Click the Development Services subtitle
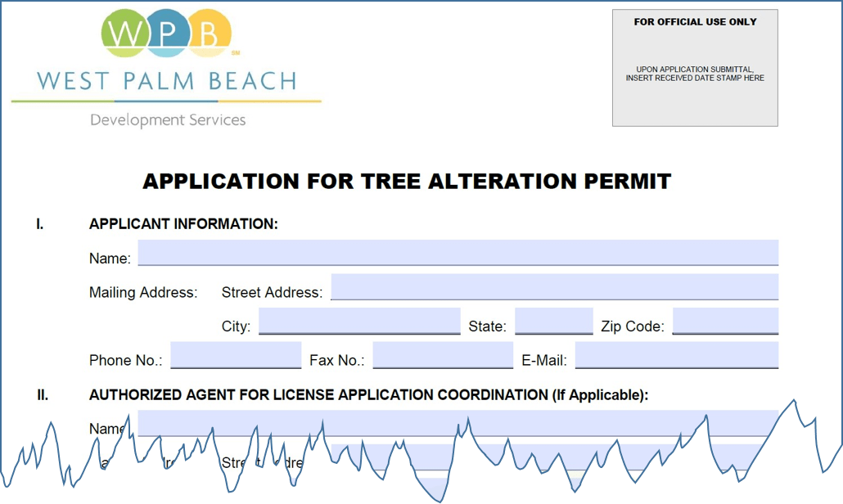Screen dimensions: 843x504 coord(168,120)
